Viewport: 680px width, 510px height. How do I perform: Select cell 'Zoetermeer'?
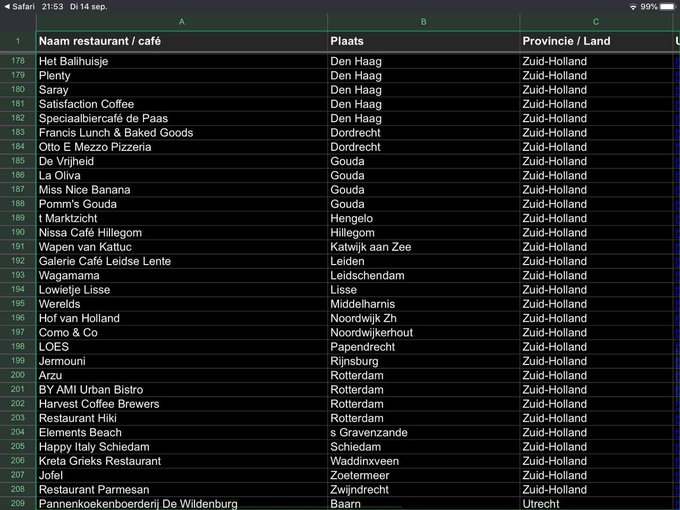[423, 475]
